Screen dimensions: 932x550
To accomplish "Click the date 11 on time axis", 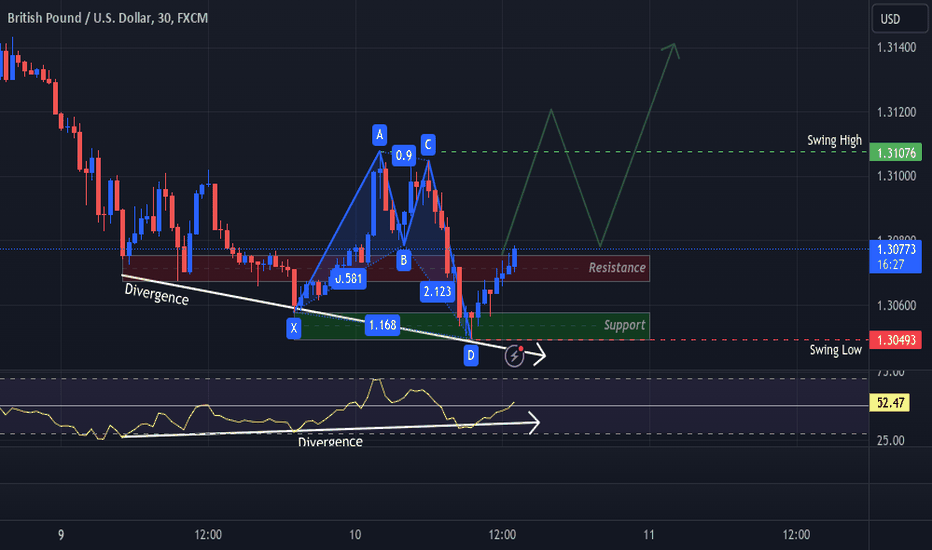I will [649, 535].
